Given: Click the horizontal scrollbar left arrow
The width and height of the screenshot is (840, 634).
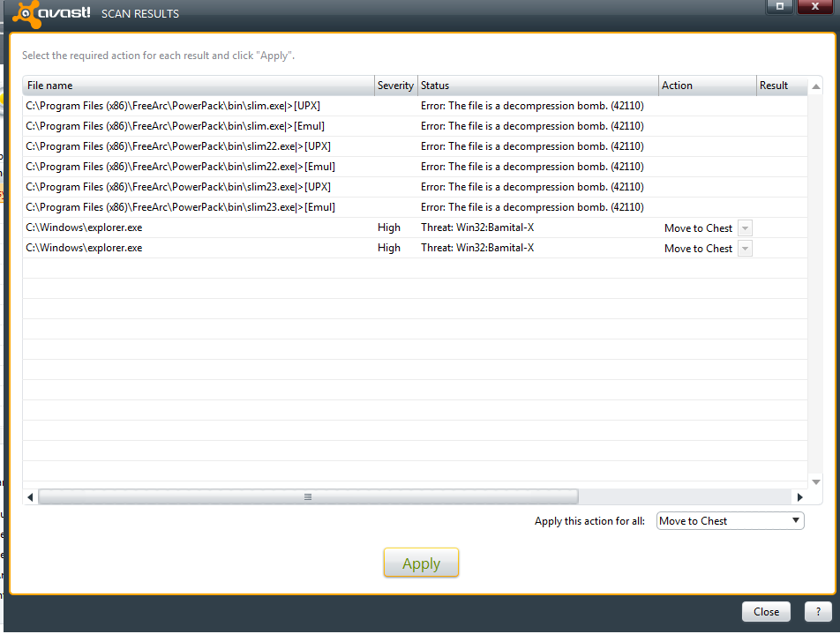Looking at the screenshot, I should tap(30, 497).
